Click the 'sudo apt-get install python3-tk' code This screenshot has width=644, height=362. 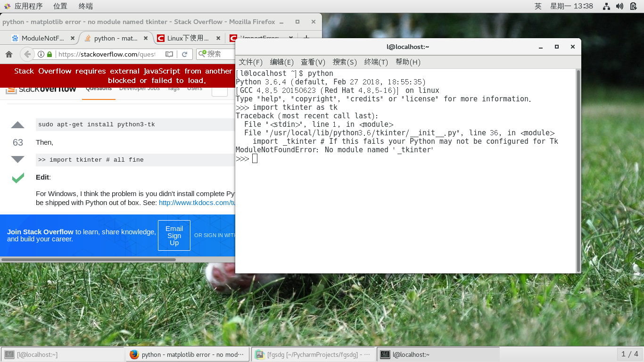coord(97,125)
